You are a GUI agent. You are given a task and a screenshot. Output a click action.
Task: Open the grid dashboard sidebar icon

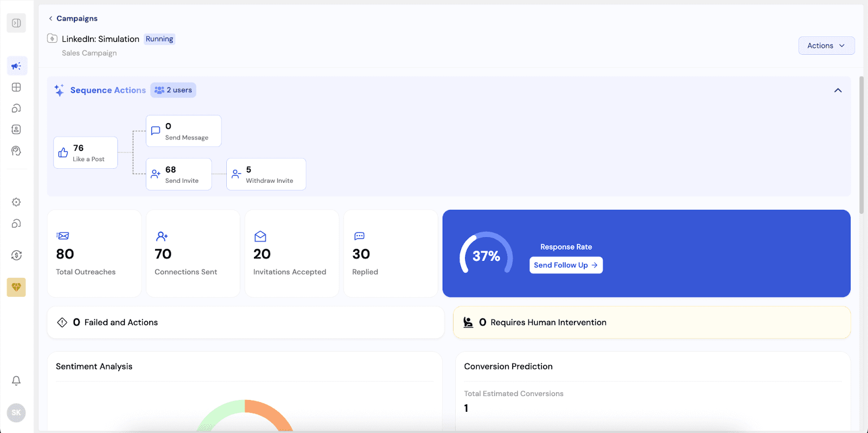(16, 87)
